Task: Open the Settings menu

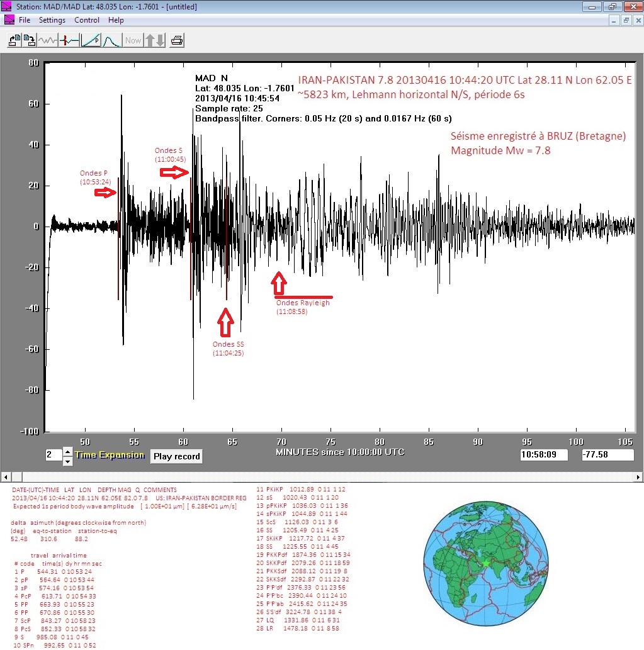Action: click(x=52, y=20)
